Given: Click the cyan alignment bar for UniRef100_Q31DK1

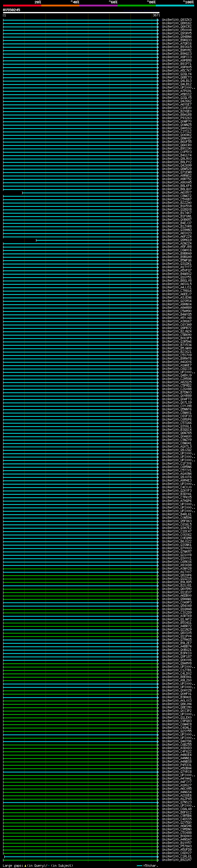Looking at the screenshot, I should tap(81, 264).
